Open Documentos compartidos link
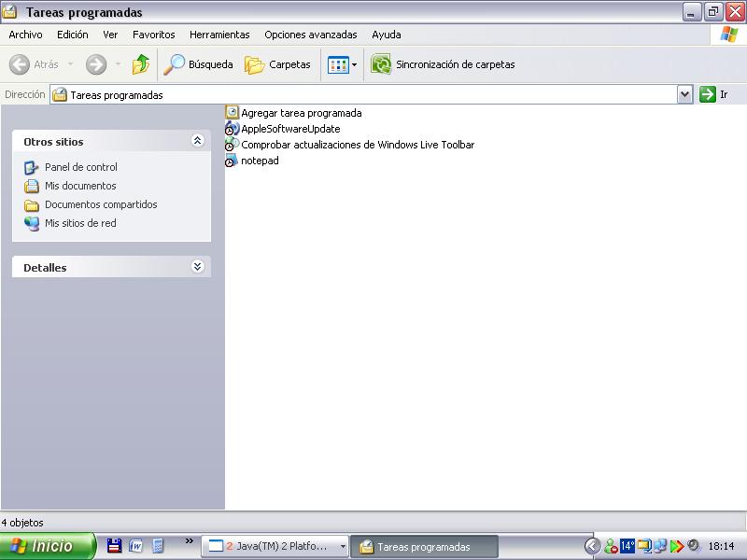 pyautogui.click(x=101, y=204)
